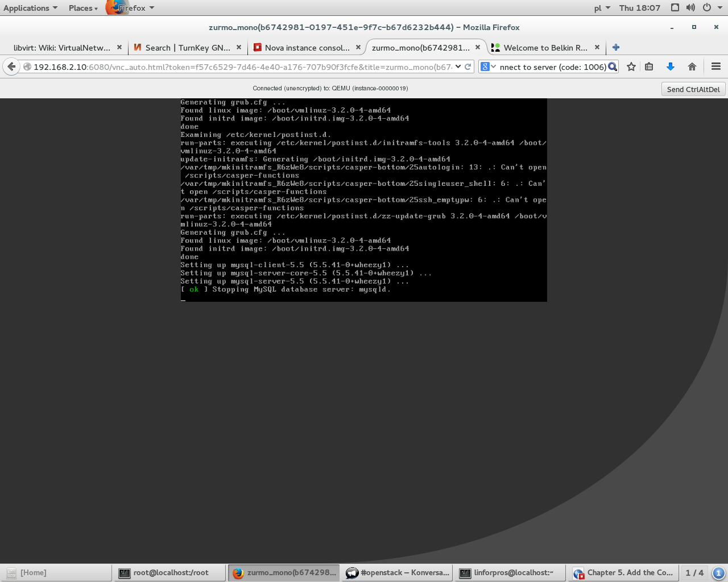
Task: Open the Firefox hamburger menu
Action: click(x=716, y=66)
